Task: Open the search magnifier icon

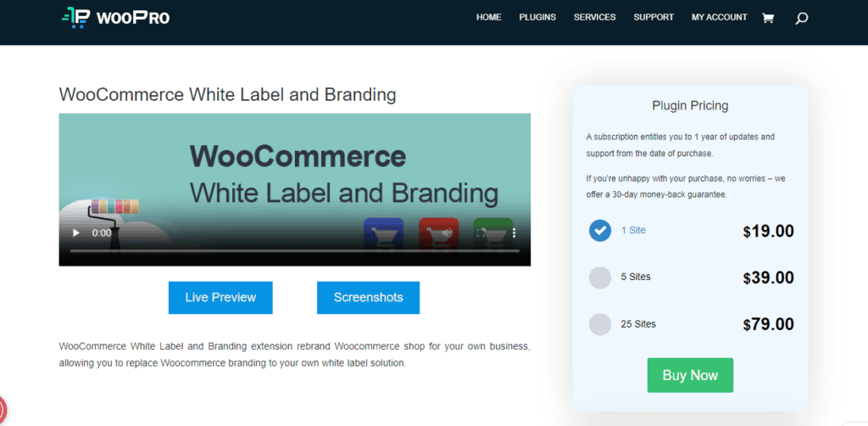Action: click(x=801, y=18)
